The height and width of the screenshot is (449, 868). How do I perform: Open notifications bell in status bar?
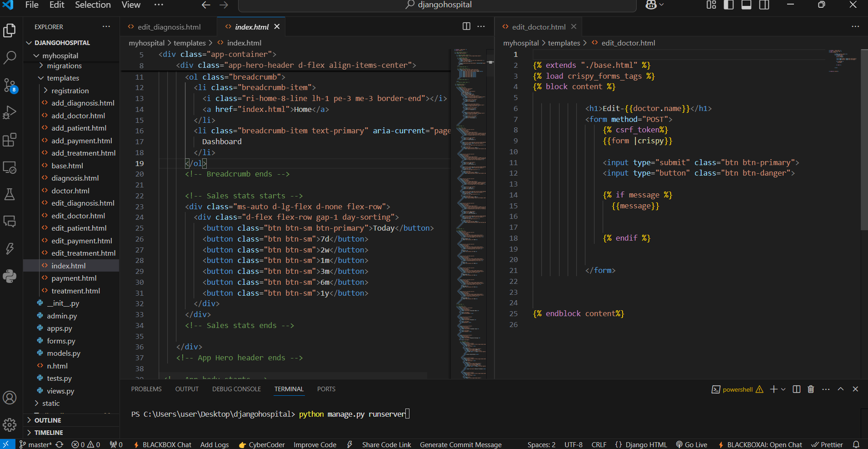tap(856, 444)
